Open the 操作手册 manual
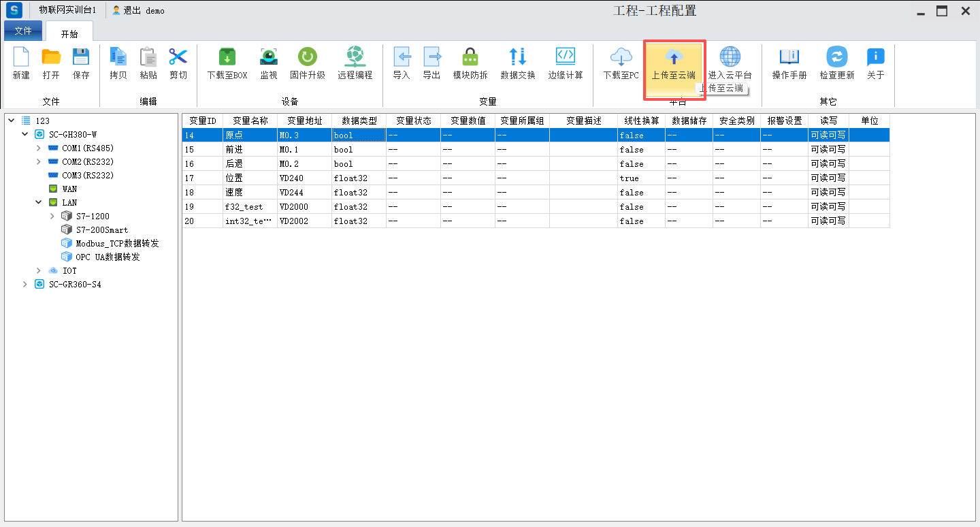The height and width of the screenshot is (527, 980). coord(789,58)
